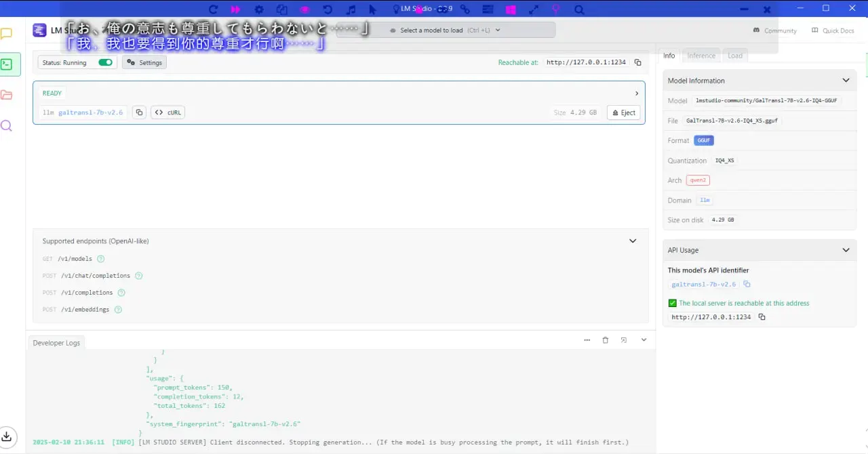The image size is (868, 454).
Task: Toggle the server Status Running switch
Action: click(x=105, y=62)
